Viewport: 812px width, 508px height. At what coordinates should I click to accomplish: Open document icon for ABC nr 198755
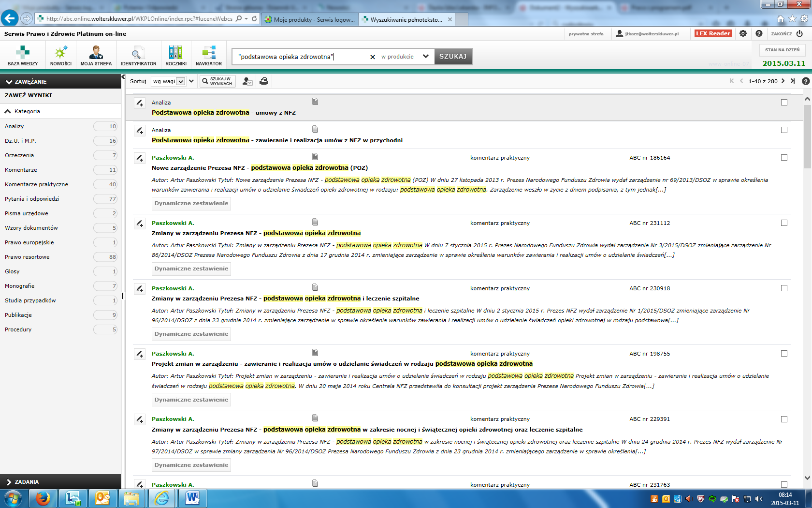315,353
